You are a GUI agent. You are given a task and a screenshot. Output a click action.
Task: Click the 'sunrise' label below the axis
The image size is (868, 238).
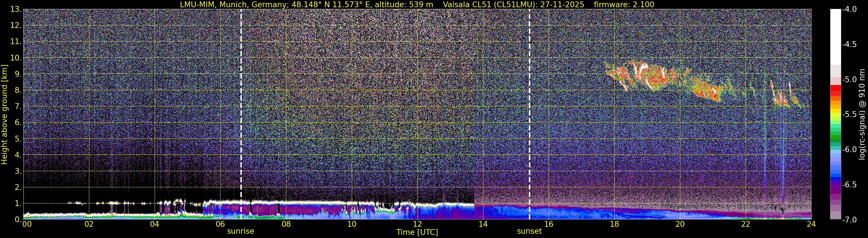pyautogui.click(x=241, y=231)
